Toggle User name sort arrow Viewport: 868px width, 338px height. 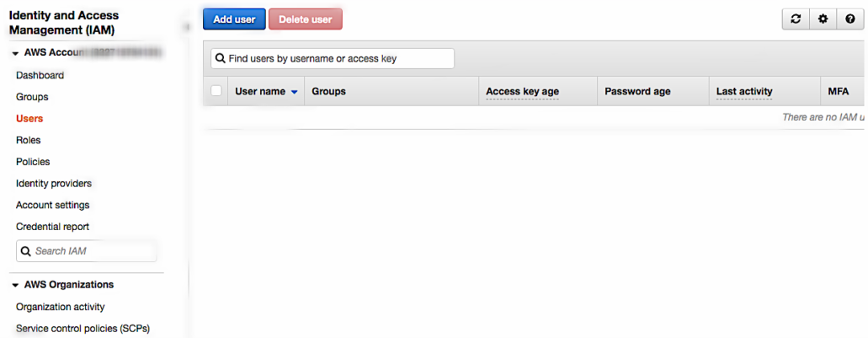coord(295,92)
